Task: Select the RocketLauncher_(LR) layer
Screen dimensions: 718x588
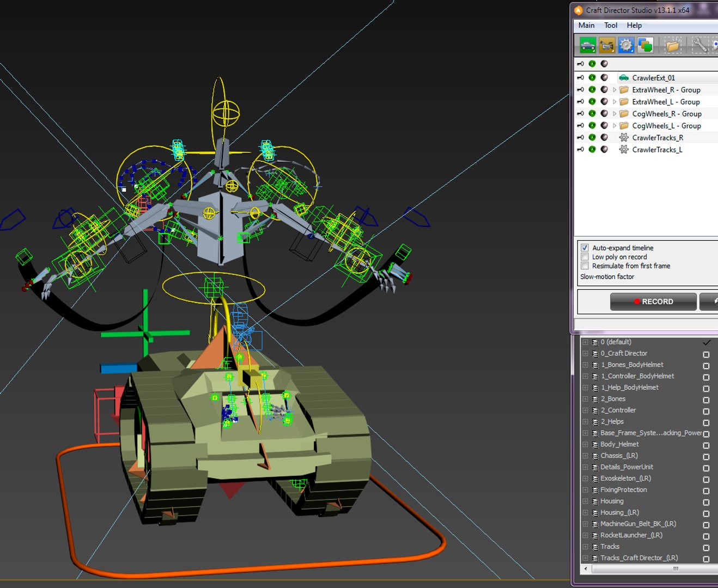Action: click(x=631, y=535)
